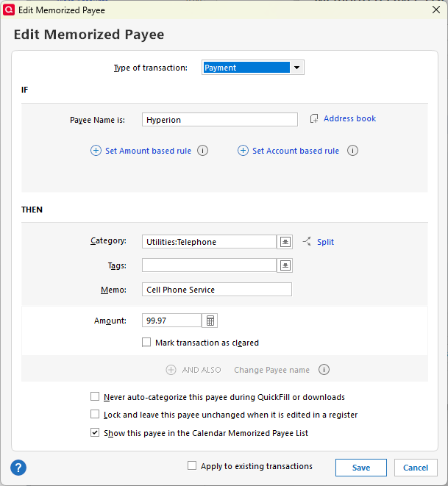Toggle Lock and leave payee unchanged checkbox
The image size is (448, 486).
pos(95,415)
